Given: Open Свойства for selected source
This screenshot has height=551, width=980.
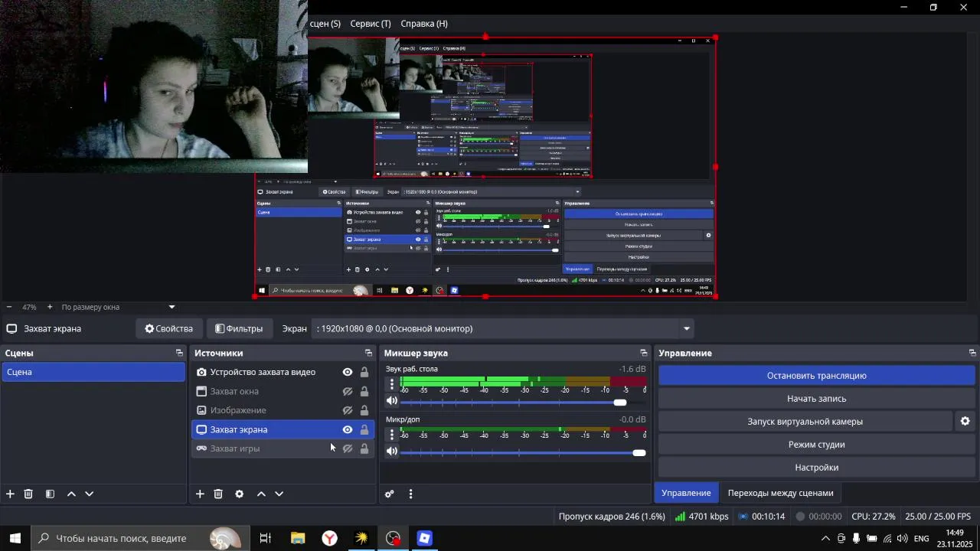Looking at the screenshot, I should 169,328.
